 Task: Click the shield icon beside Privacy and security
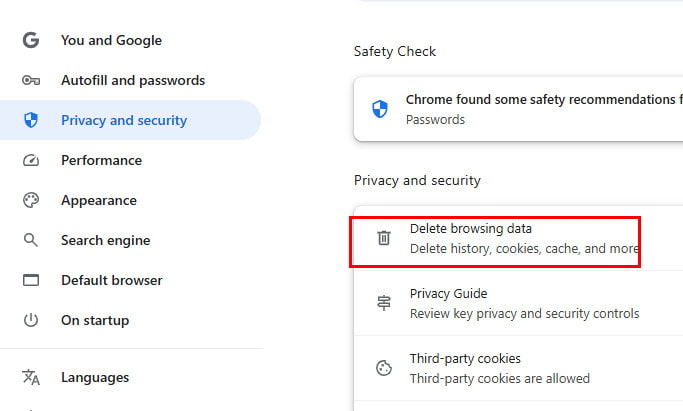31,120
